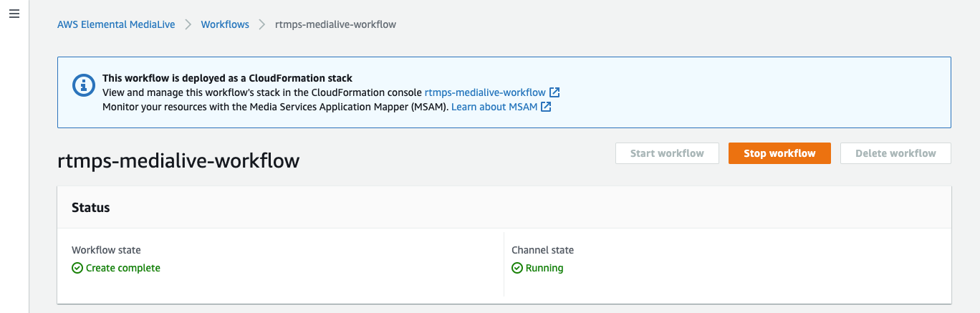
Task: Click the Start workflow button
Action: coord(667,153)
